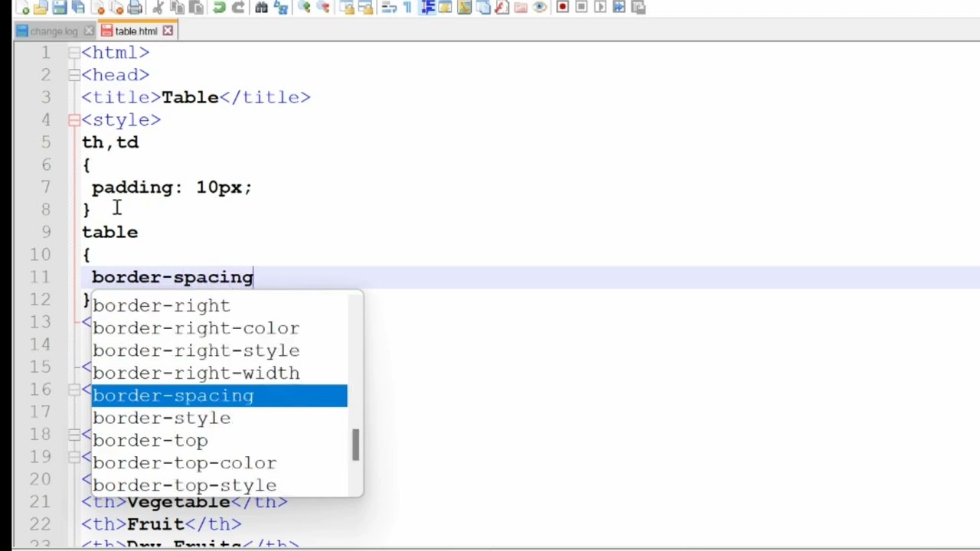The width and height of the screenshot is (980, 551).
Task: Zoom in using the magnifier plus icon
Action: click(305, 8)
